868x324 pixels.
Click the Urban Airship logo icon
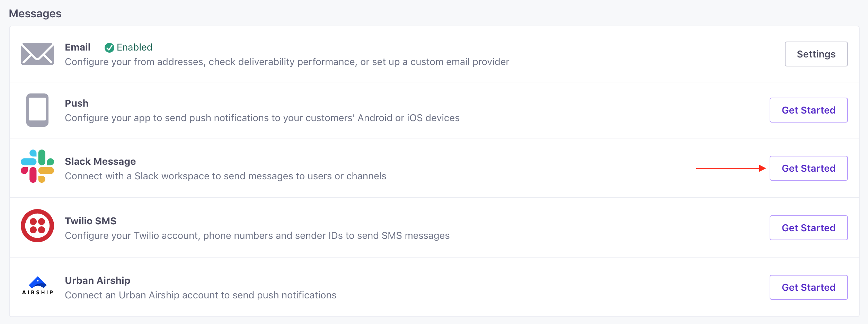tap(37, 286)
